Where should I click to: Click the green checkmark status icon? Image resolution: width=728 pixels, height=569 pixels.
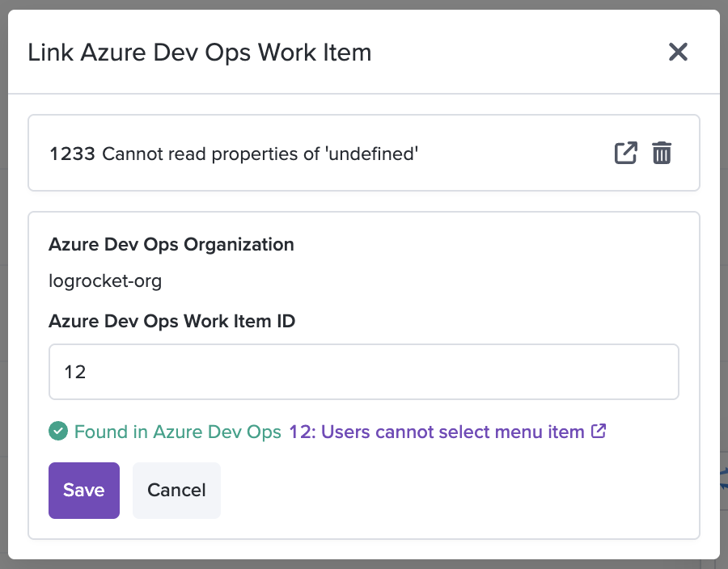pos(58,431)
